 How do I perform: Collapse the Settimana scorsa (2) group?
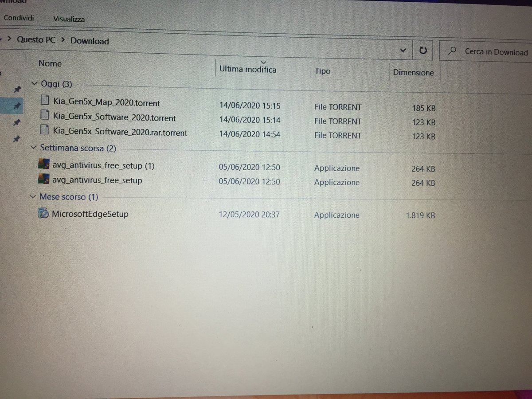[33, 147]
